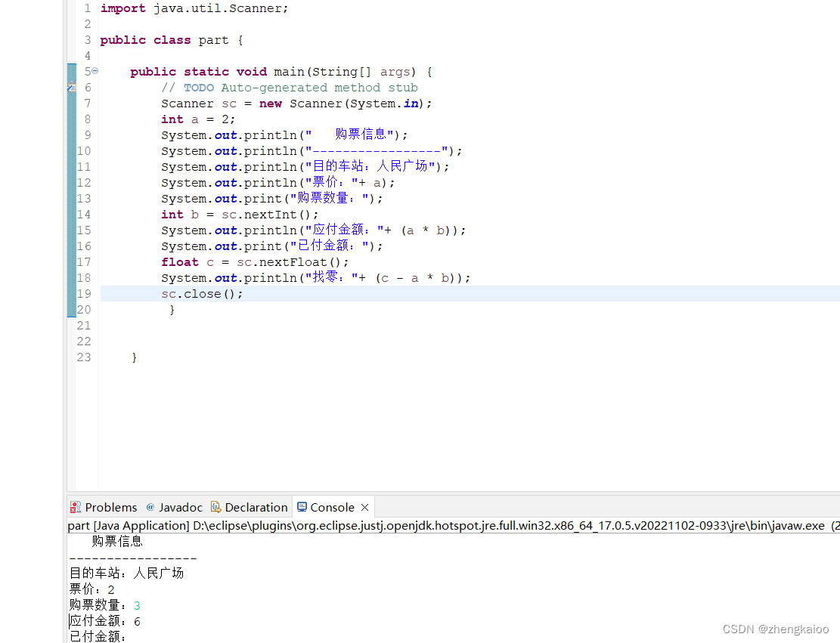Click the breakpoint gutter beside line 6
This screenshot has width=840, height=643.
coord(70,88)
